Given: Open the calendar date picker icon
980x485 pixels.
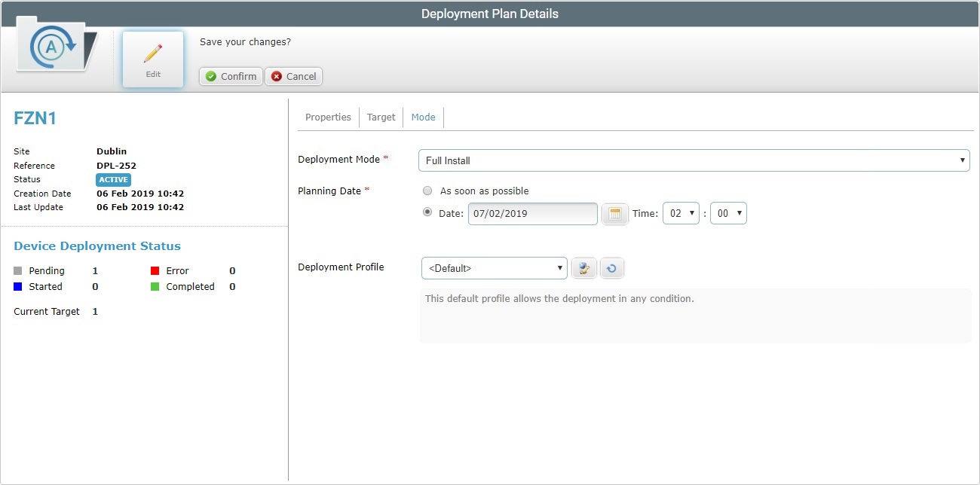Looking at the screenshot, I should pos(614,213).
